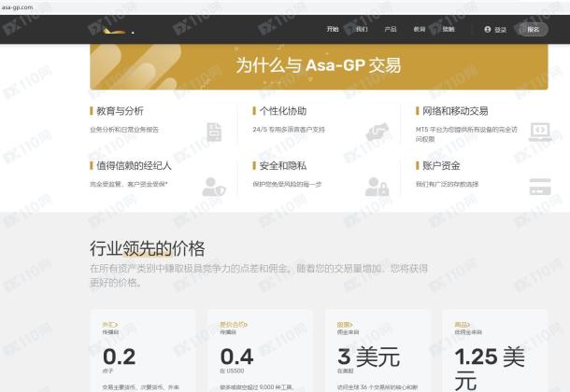Click the asa-gp.com address text
The height and width of the screenshot is (392, 570).
click(17, 7)
